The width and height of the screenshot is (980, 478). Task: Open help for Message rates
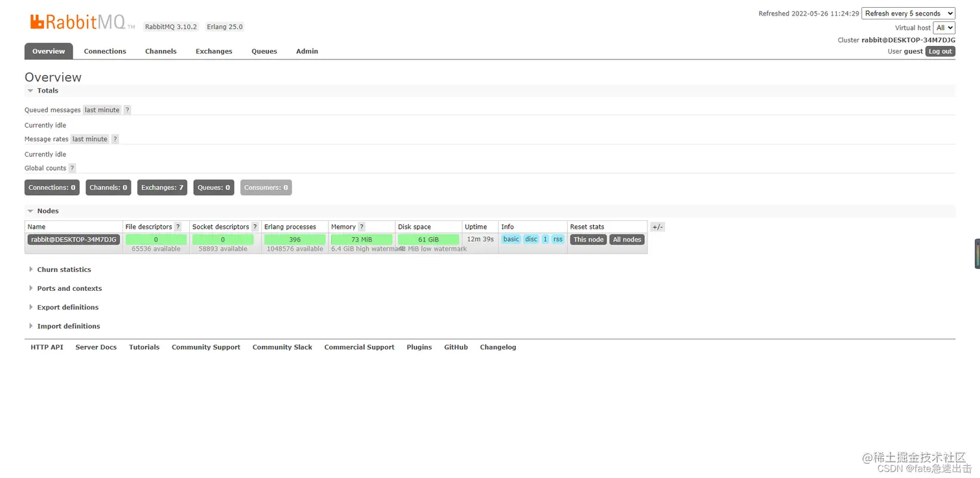tap(115, 139)
